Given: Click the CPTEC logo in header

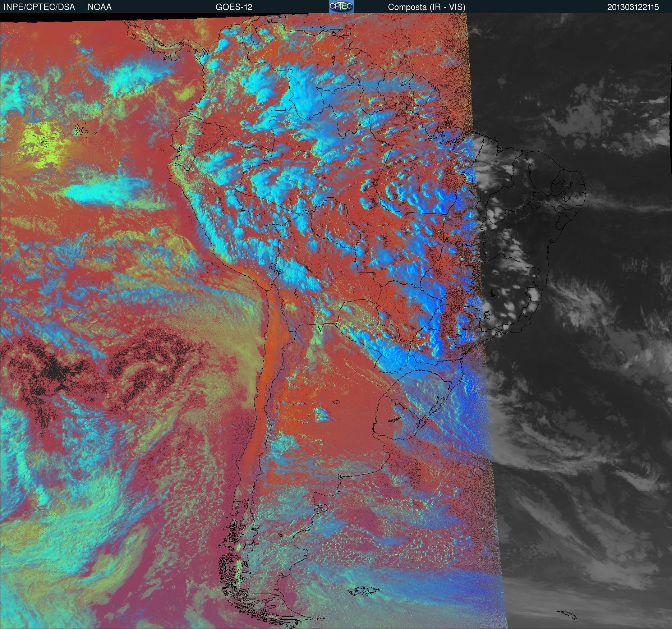Looking at the screenshot, I should (x=341, y=6).
